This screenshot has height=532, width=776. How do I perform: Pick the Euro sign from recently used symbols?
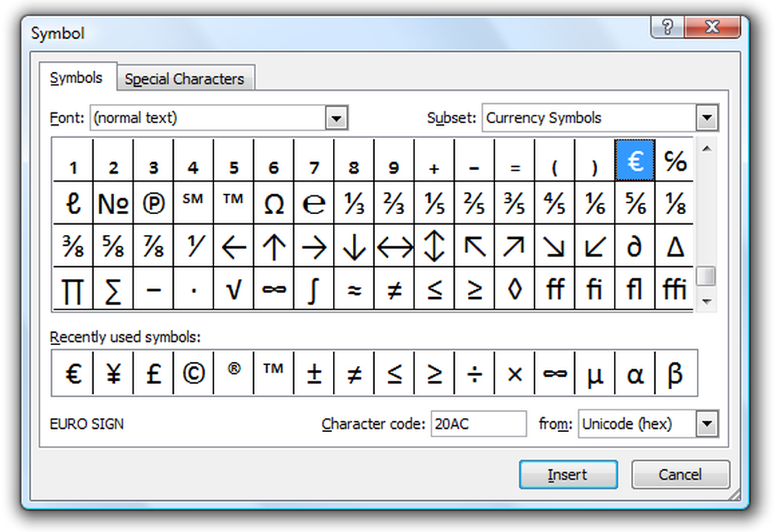[x=73, y=373]
